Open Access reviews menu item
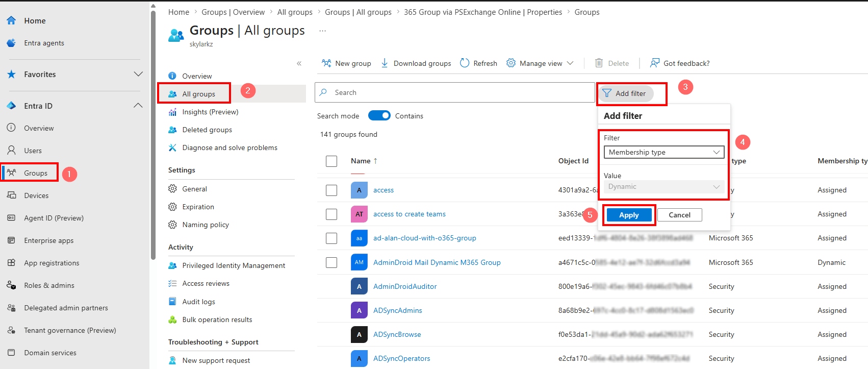 (206, 283)
